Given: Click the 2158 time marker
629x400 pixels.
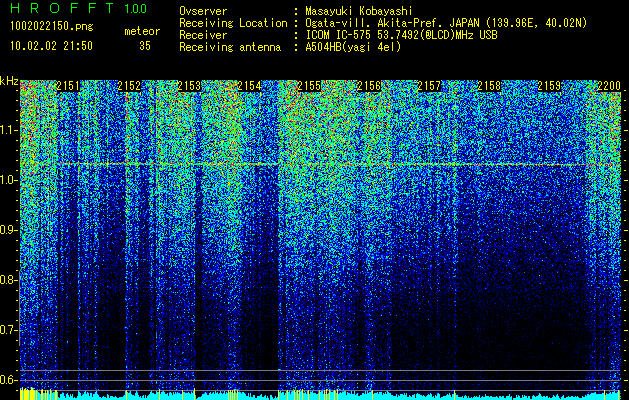Looking at the screenshot, I should (489, 86).
